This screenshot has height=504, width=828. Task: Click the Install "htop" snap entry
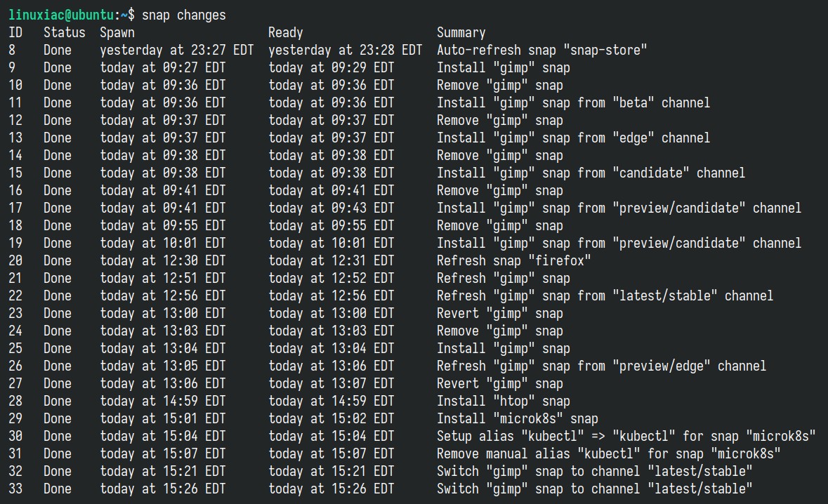tap(504, 401)
